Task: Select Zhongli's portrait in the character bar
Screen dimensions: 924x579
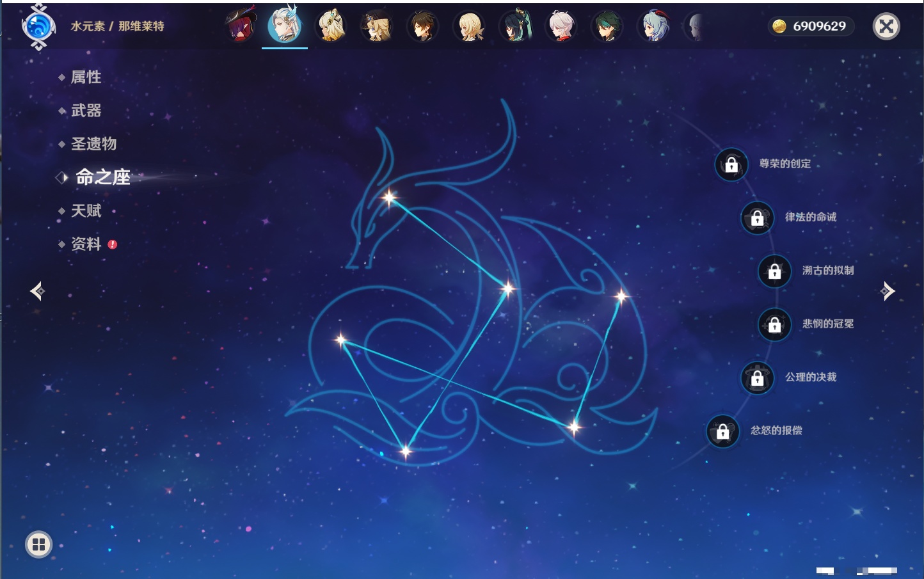Action: coord(423,27)
